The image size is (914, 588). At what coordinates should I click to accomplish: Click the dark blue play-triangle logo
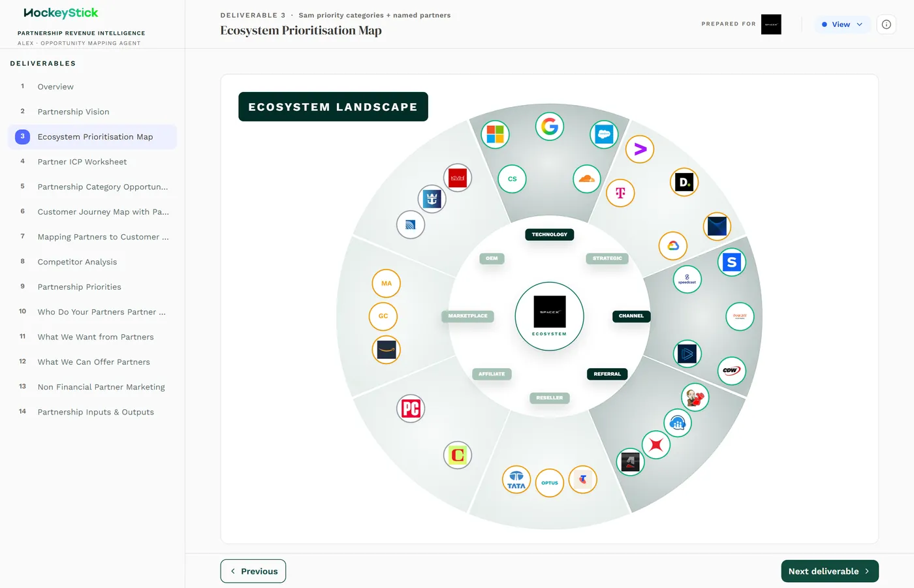(687, 354)
